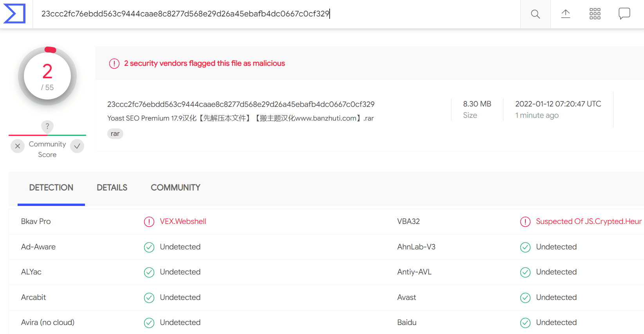Click the Suspected Of JS.Crypted.Heur result
The width and height of the screenshot is (644, 334).
point(588,222)
